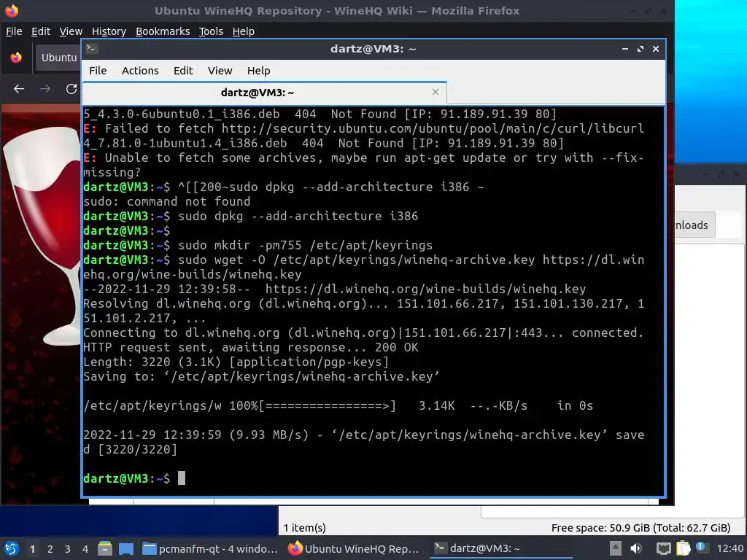The width and height of the screenshot is (747, 560).
Task: Switch to pcmanfm-qt taskbar entry
Action: [211, 548]
